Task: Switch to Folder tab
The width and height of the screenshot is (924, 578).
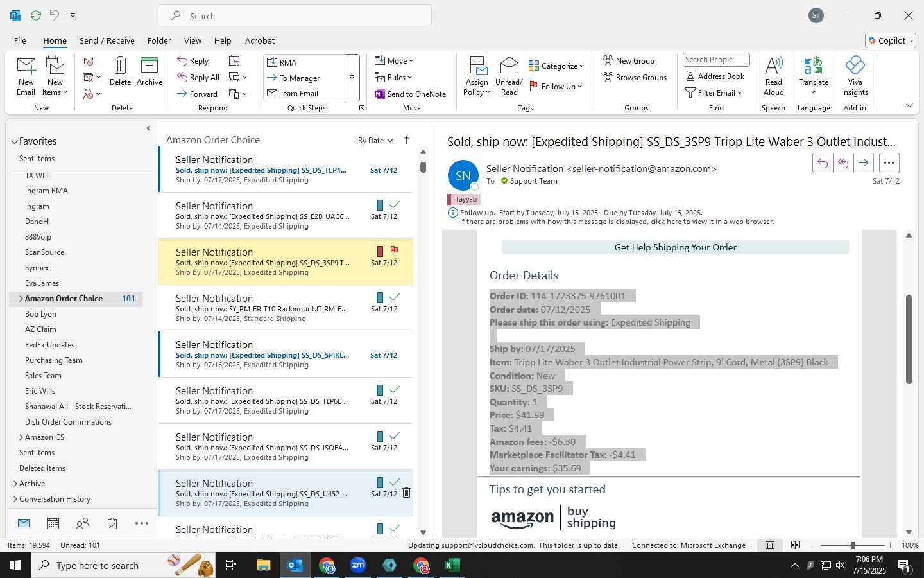Action: coord(159,40)
